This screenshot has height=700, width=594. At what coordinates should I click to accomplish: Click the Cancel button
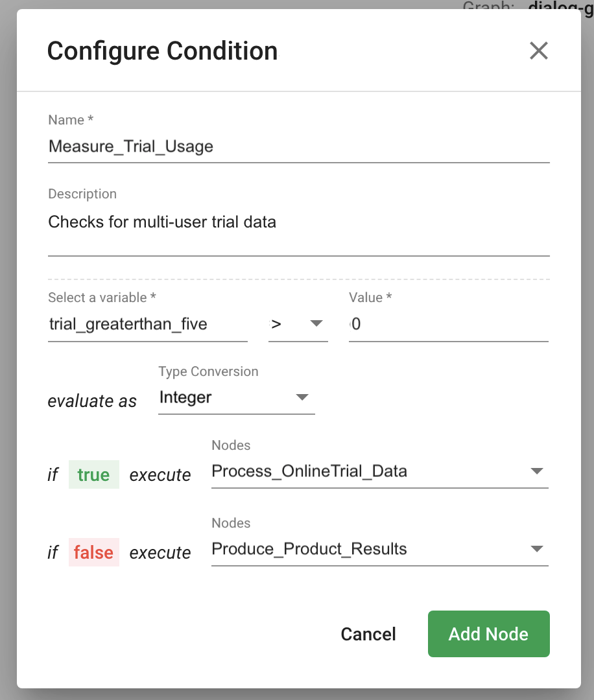[x=368, y=634]
